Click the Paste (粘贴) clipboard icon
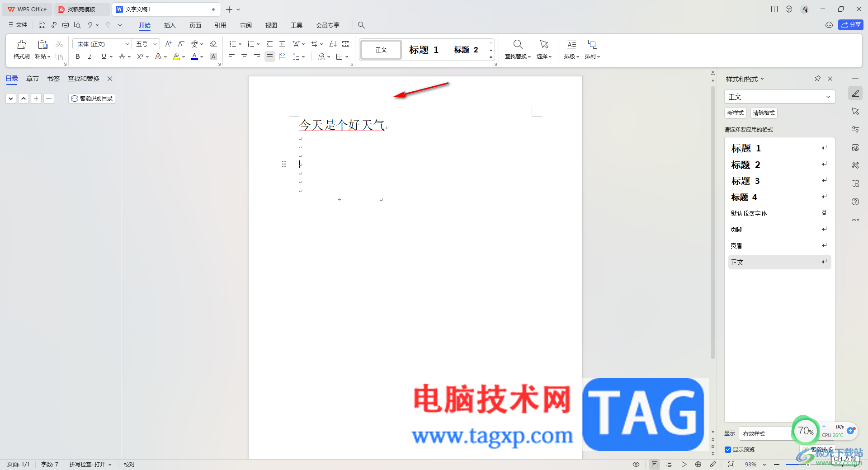868x470 pixels. point(42,44)
